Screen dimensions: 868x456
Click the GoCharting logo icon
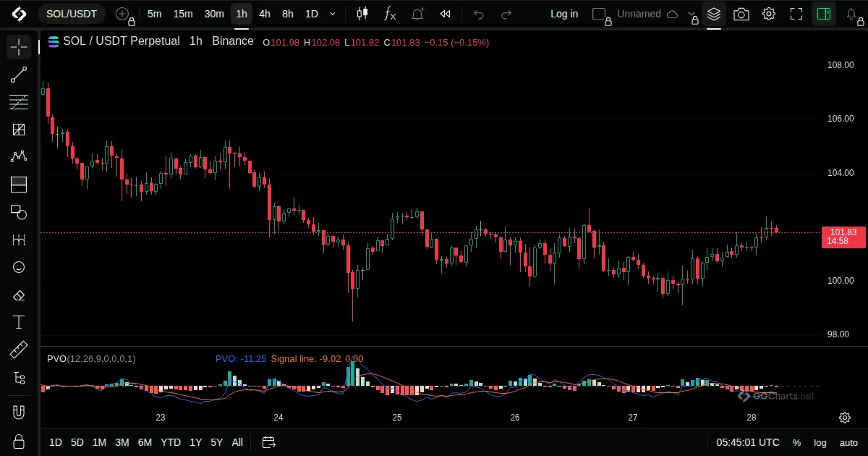tap(19, 14)
